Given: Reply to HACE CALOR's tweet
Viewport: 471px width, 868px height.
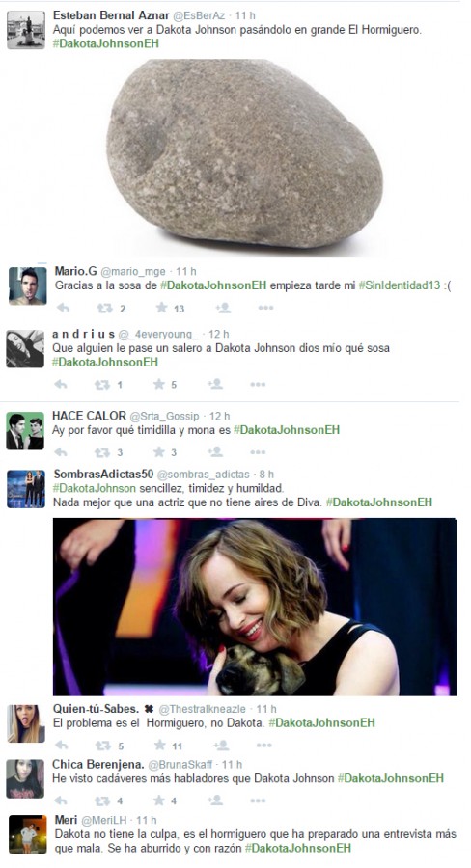Looking at the screenshot, I should coord(61,452).
